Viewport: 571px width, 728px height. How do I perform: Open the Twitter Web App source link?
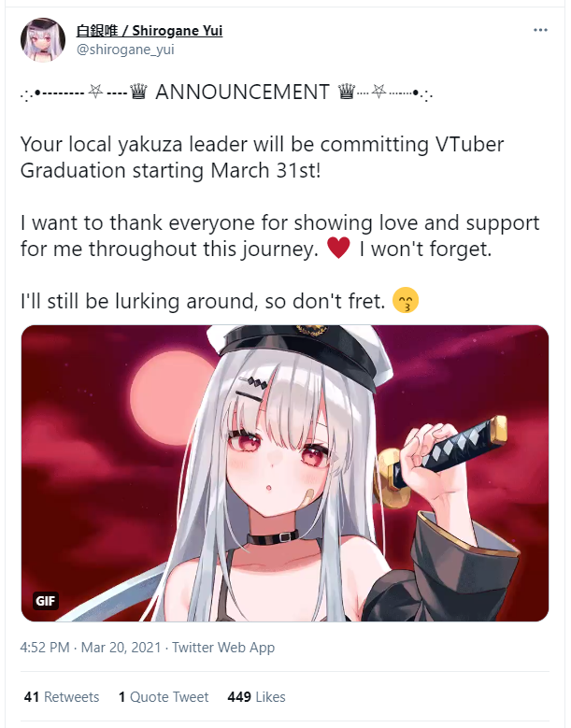click(223, 648)
